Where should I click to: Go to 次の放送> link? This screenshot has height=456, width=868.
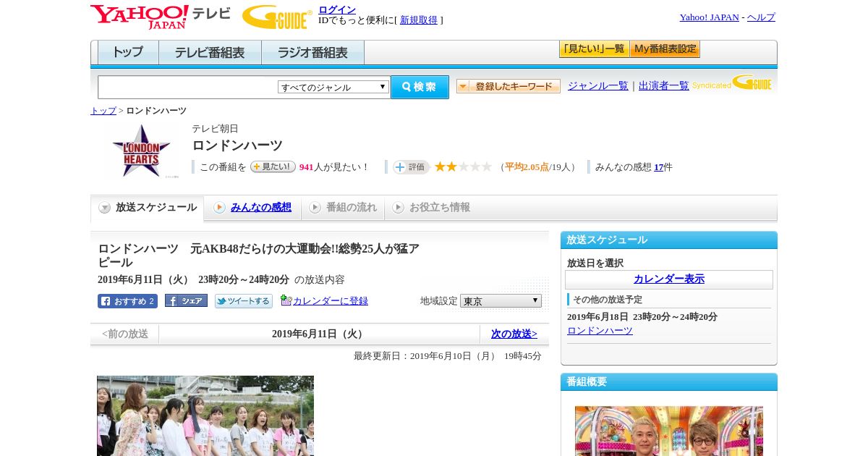[514, 334]
